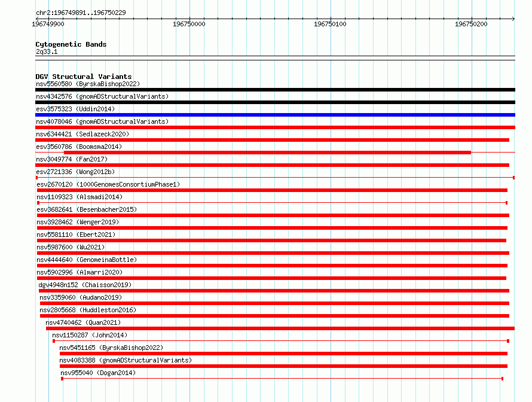Click the 196750000 ruler position label
Viewport: 532px width, 402px height.
(189, 24)
